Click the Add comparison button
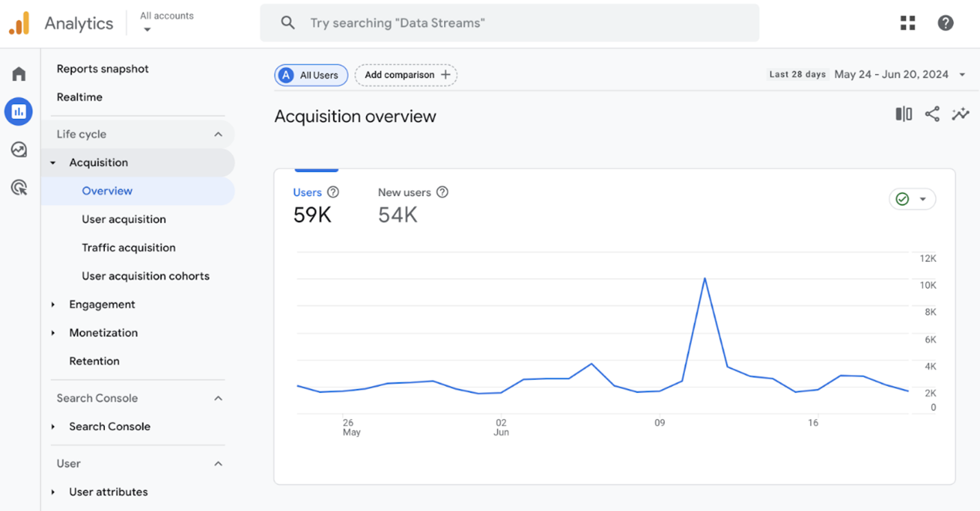Image resolution: width=980 pixels, height=511 pixels. pyautogui.click(x=406, y=75)
